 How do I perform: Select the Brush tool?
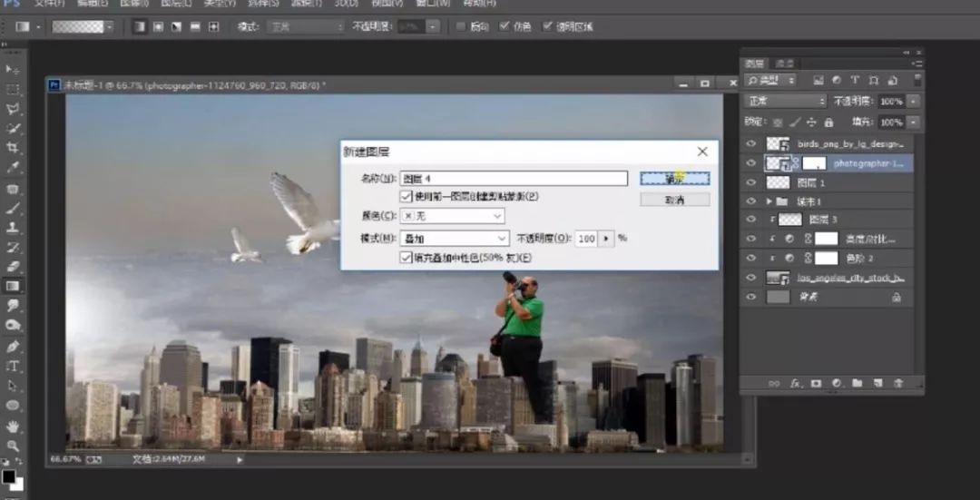click(x=12, y=209)
